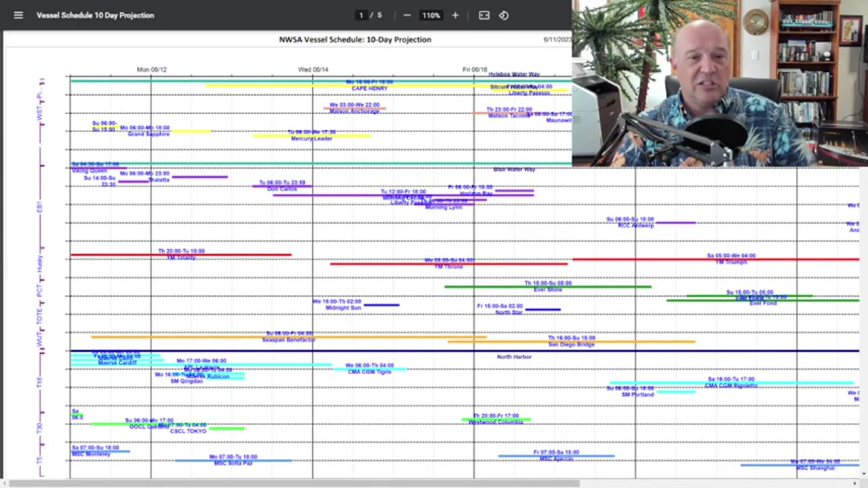Click the Hylebos Water Way label
Screen dimensions: 868x488
pos(514,75)
